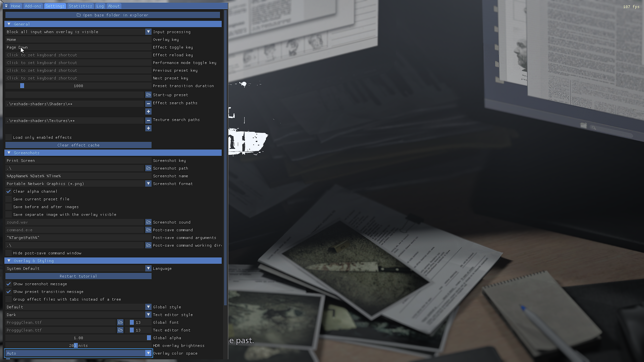Remove the Shaders effect search path
This screenshot has width=644, height=362.
(x=148, y=104)
